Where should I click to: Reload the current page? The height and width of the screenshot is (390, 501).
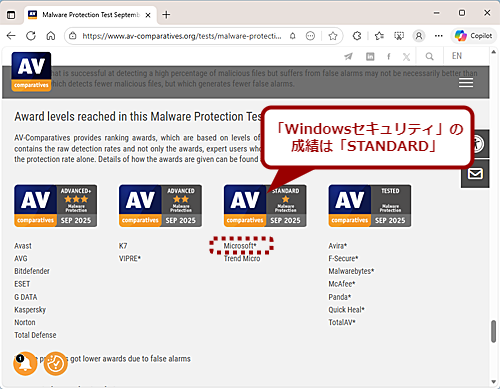31,36
